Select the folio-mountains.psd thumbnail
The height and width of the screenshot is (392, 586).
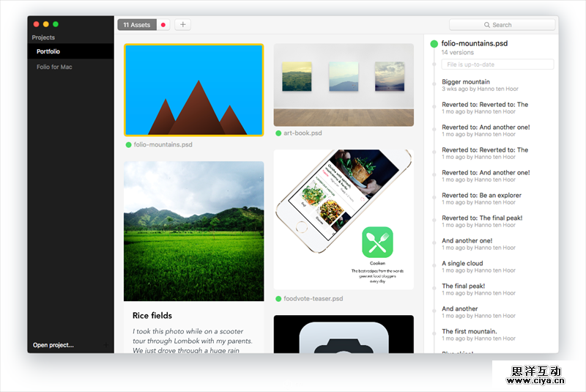194,90
